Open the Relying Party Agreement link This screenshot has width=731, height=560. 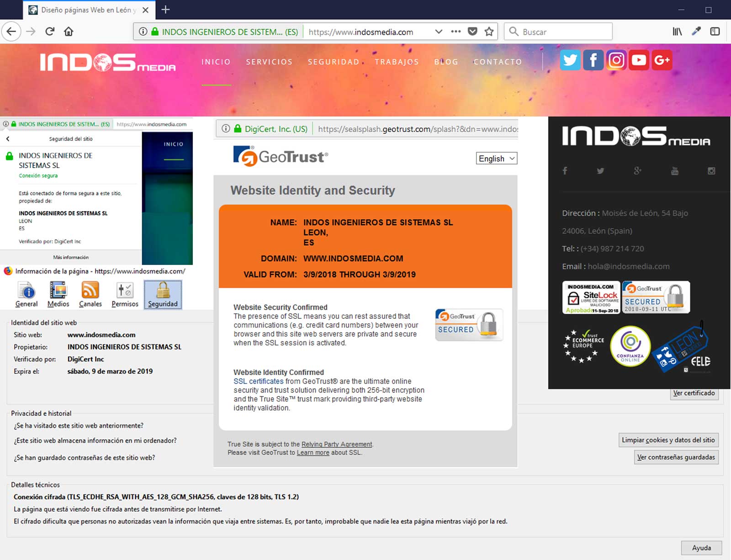click(x=337, y=444)
